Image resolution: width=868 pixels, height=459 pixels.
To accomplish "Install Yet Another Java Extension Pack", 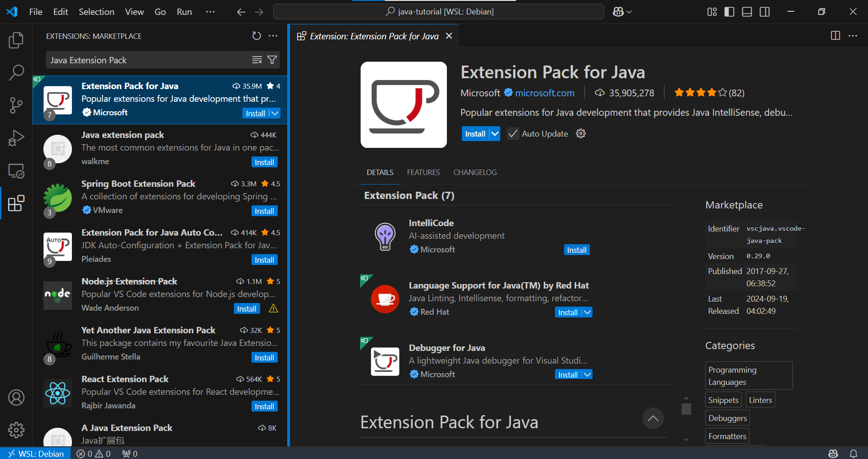I will click(264, 358).
